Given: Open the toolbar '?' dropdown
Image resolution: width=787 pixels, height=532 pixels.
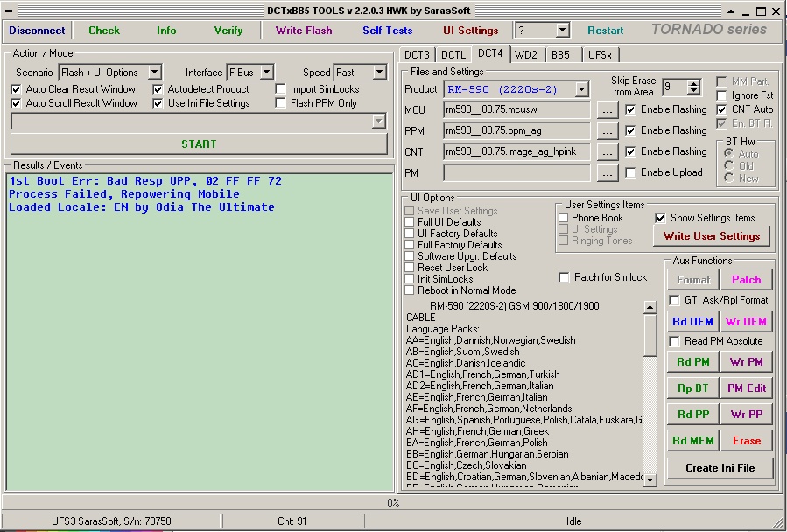Looking at the screenshot, I should coord(562,31).
